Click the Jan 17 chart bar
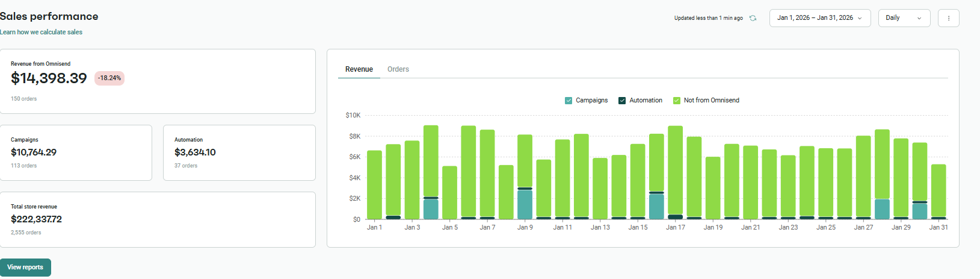This screenshot has width=980, height=279. point(675,173)
